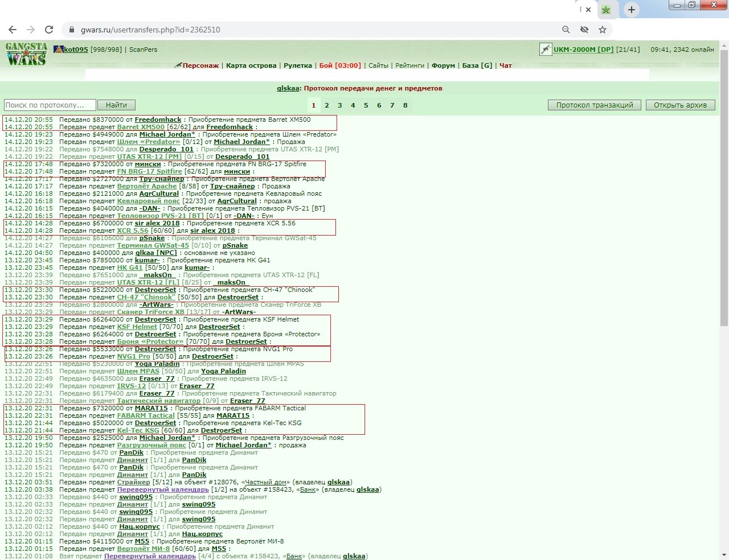Open FABARM Tactical item link
This screenshot has height=560, width=729.
click(x=146, y=415)
